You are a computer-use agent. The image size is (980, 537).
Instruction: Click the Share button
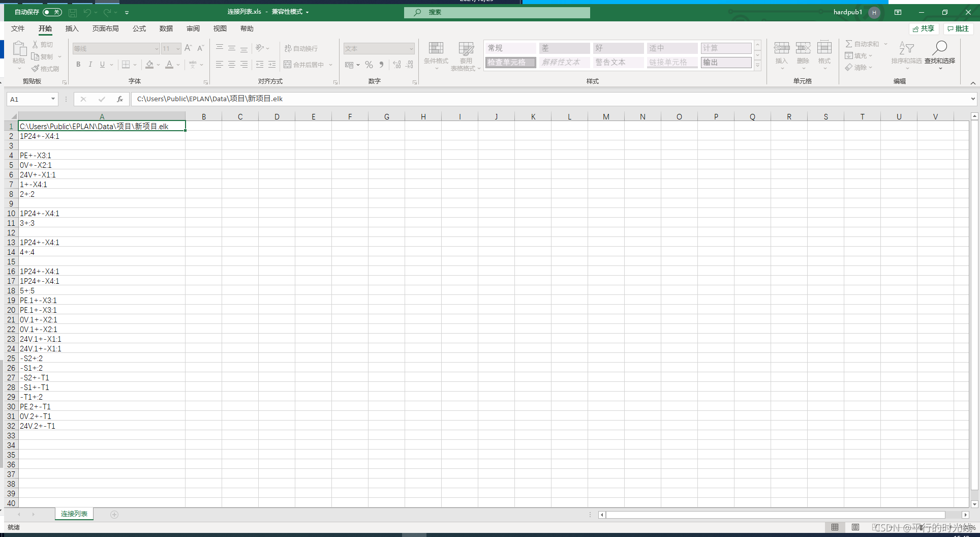pyautogui.click(x=923, y=28)
